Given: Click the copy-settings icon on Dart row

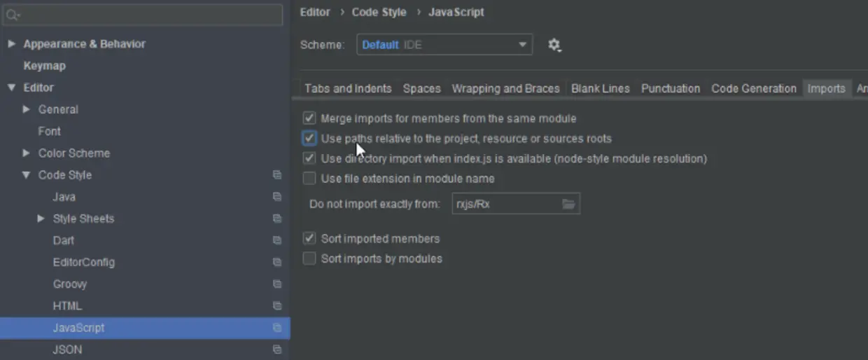Looking at the screenshot, I should click(277, 240).
